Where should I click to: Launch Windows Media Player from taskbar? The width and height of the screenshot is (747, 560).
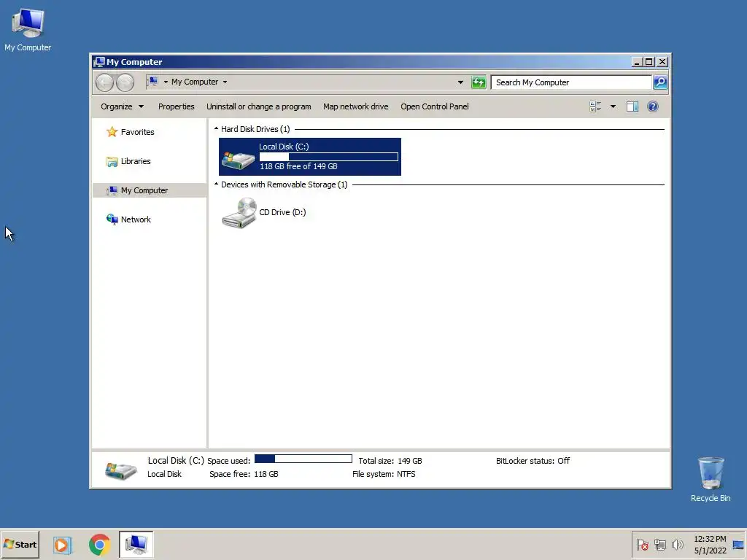tap(62, 544)
